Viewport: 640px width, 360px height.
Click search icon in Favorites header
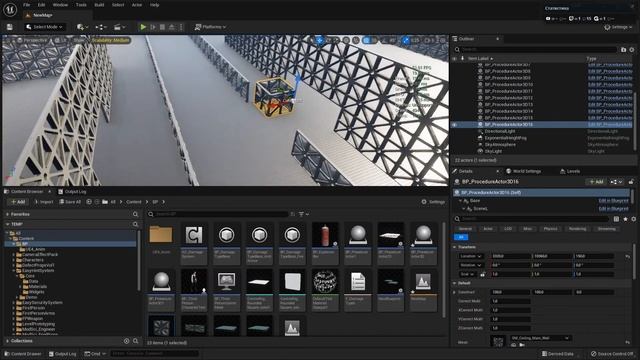tap(136, 214)
